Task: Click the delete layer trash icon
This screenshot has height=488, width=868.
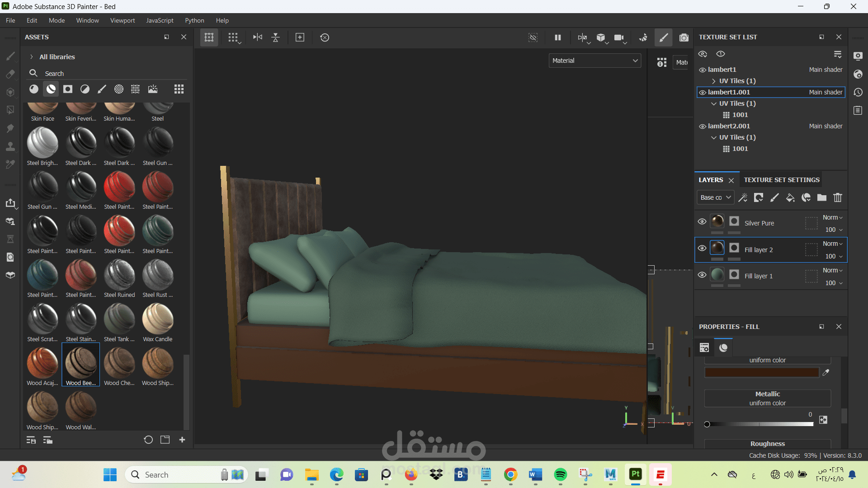Action: 838,197
